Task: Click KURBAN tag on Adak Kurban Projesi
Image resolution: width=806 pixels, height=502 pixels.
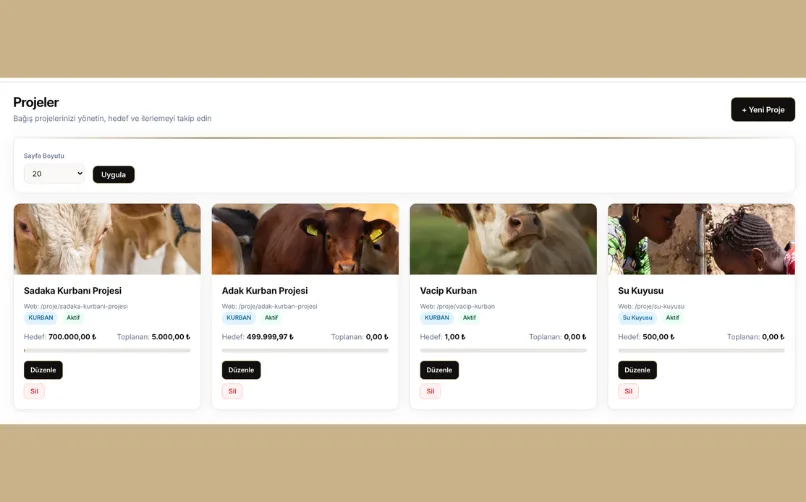Action: point(239,318)
